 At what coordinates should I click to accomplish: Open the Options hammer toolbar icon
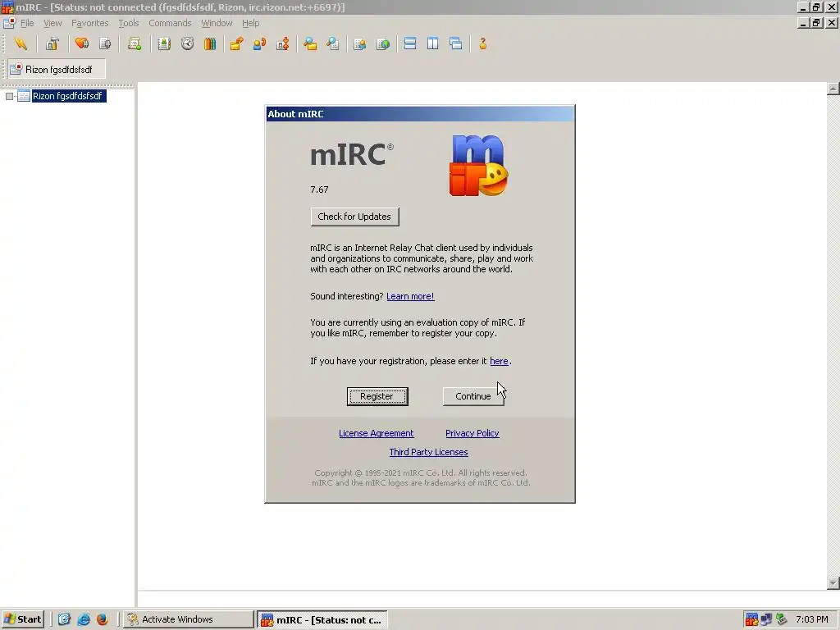(x=52, y=44)
